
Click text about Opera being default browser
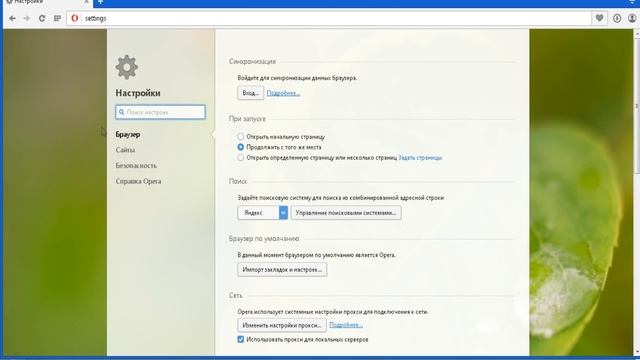click(317, 255)
